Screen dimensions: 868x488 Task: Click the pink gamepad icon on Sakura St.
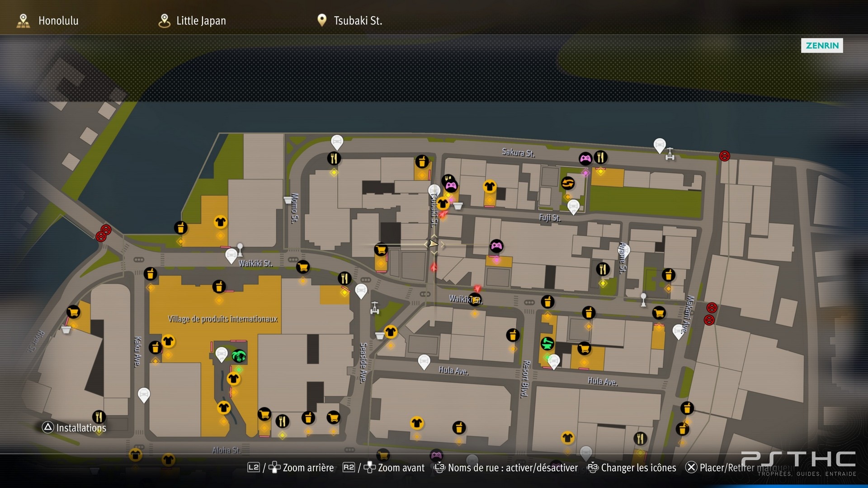click(585, 159)
